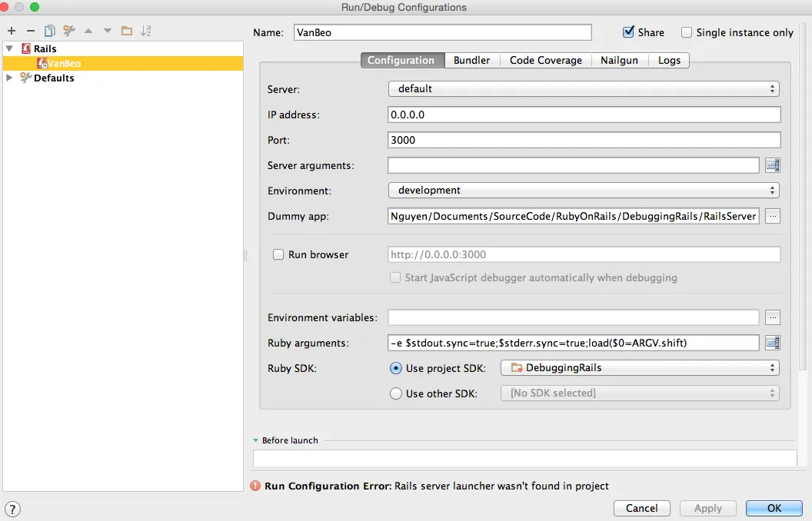812x521 pixels.
Task: Expand the Ruby arguments editor icon
Action: pyautogui.click(x=773, y=343)
